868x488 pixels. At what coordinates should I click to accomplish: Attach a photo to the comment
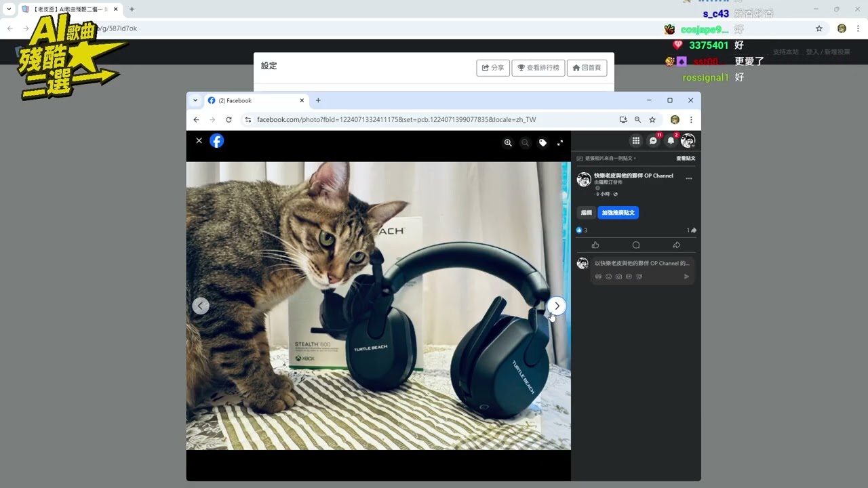tap(618, 277)
